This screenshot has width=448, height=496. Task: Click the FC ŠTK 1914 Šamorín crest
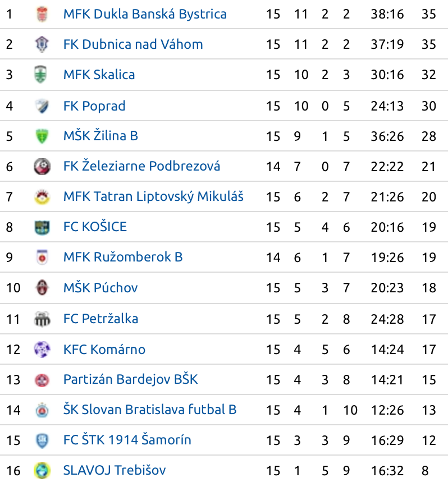(x=42, y=440)
